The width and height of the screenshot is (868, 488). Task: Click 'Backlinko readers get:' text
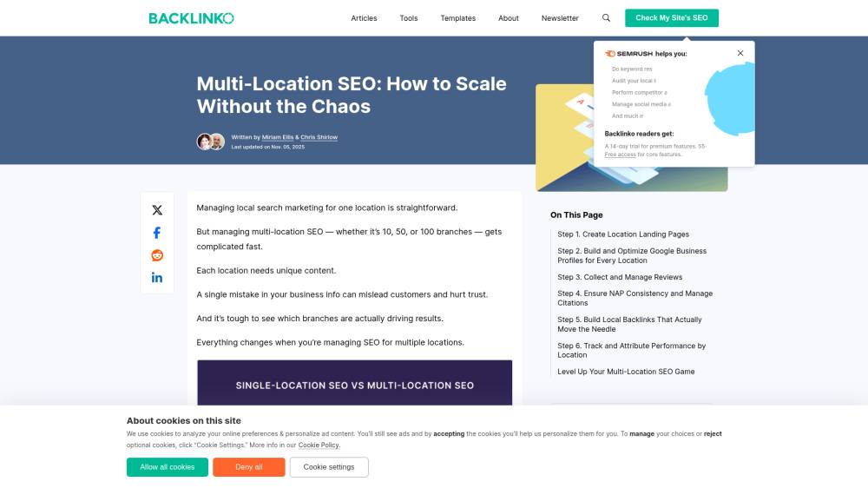click(639, 134)
